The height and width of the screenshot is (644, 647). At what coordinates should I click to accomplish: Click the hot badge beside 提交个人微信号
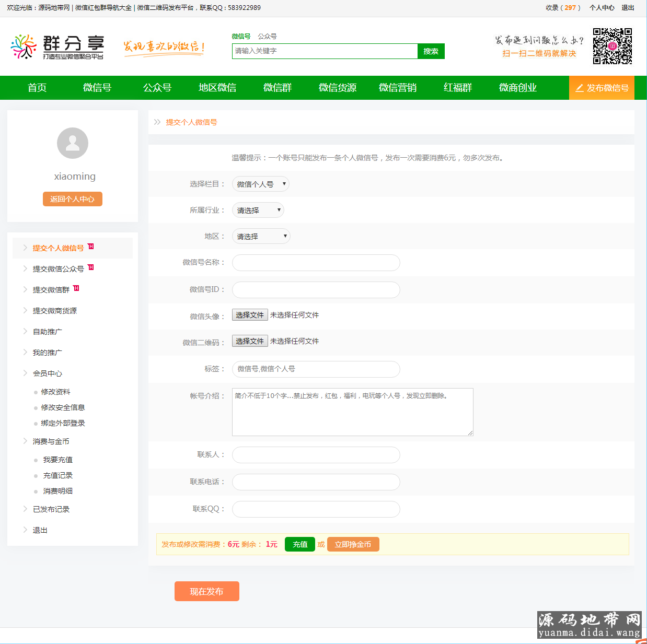click(91, 247)
